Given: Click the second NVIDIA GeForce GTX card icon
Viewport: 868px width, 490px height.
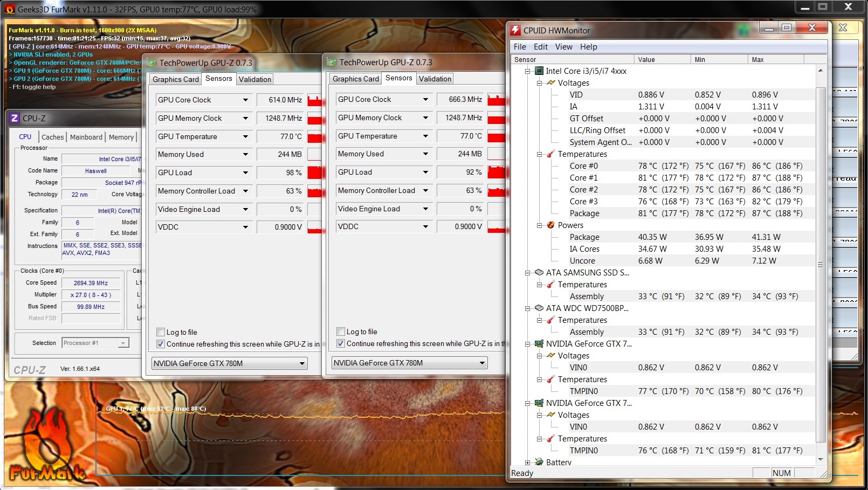Looking at the screenshot, I should (539, 403).
